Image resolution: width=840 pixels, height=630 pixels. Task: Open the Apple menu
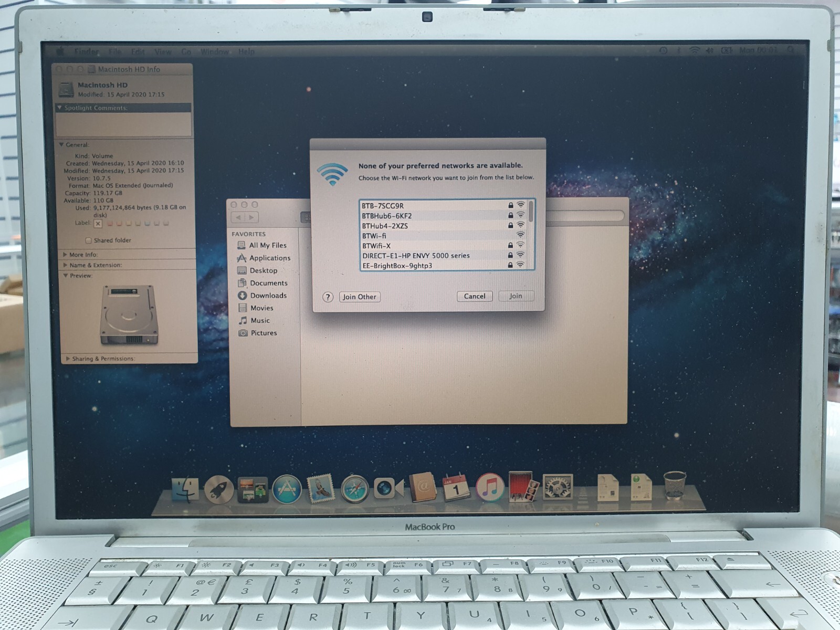tap(60, 51)
